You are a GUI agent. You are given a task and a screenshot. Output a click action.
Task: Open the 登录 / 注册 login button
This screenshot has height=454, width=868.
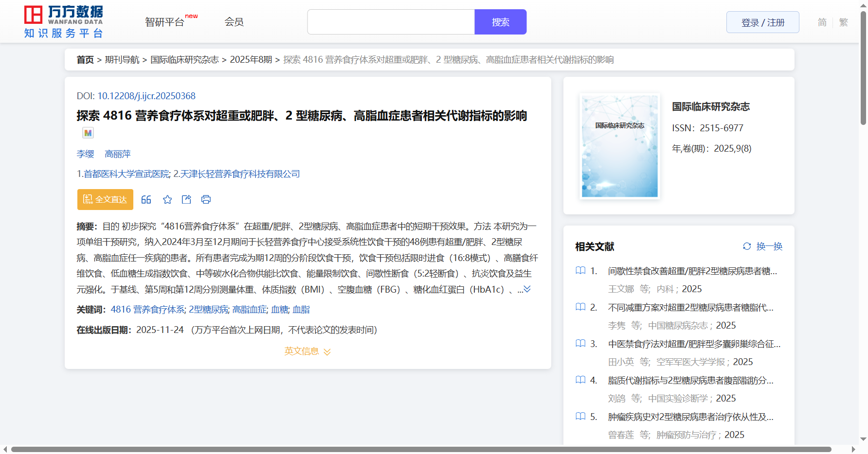click(762, 22)
